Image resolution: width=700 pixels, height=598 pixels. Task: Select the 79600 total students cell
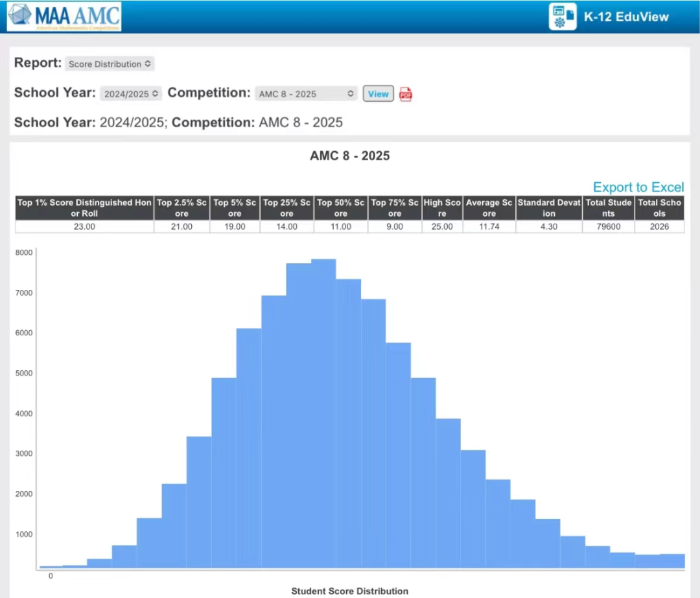pyautogui.click(x=607, y=227)
